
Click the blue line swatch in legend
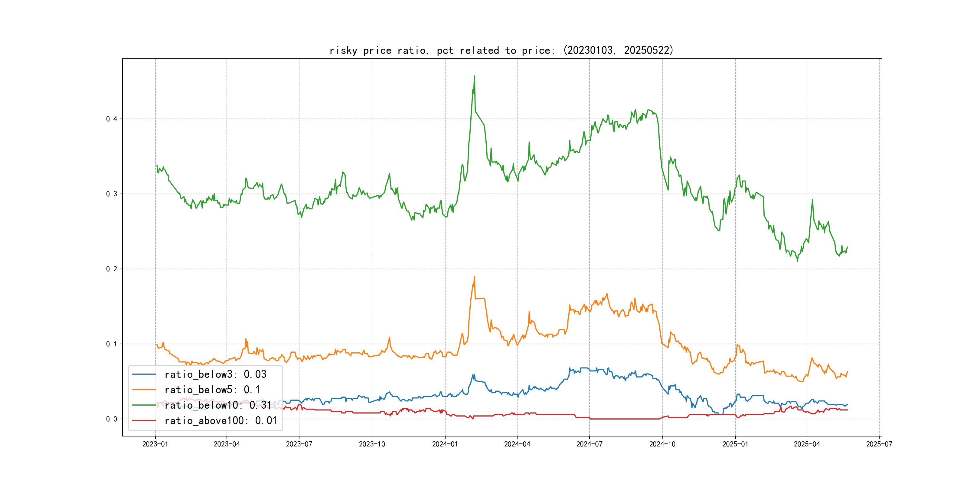[x=144, y=374]
